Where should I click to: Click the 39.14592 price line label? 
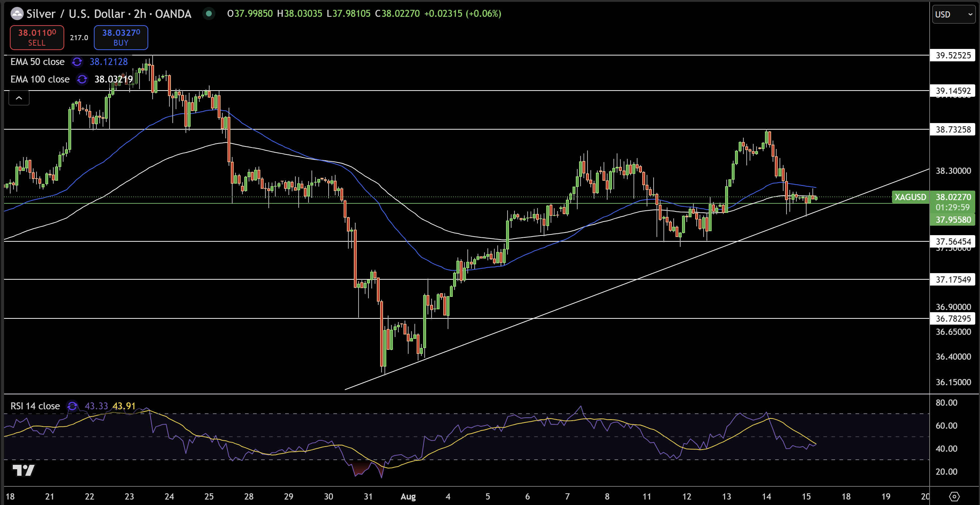coord(953,91)
